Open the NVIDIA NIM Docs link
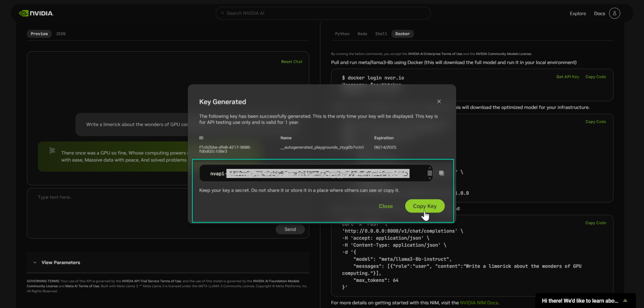The width and height of the screenshot is (644, 308). (479, 302)
